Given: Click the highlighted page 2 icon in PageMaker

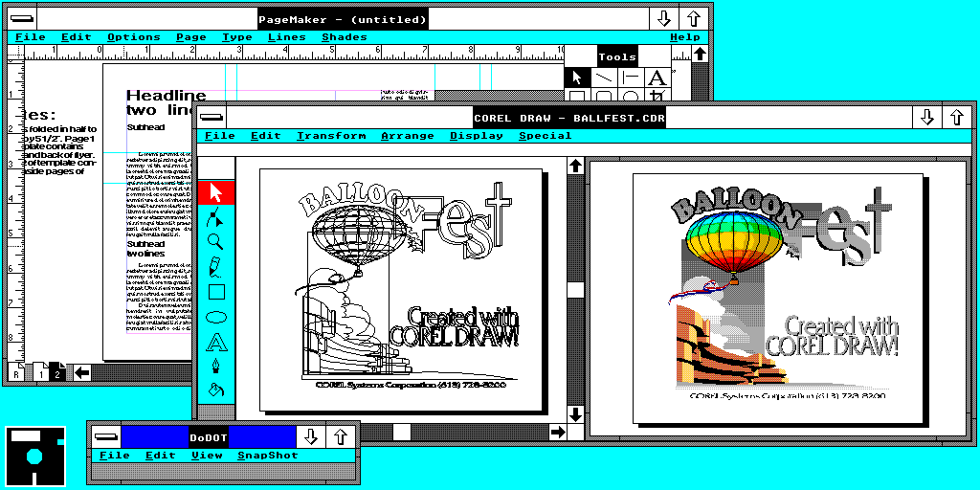Looking at the screenshot, I should pyautogui.click(x=56, y=372).
